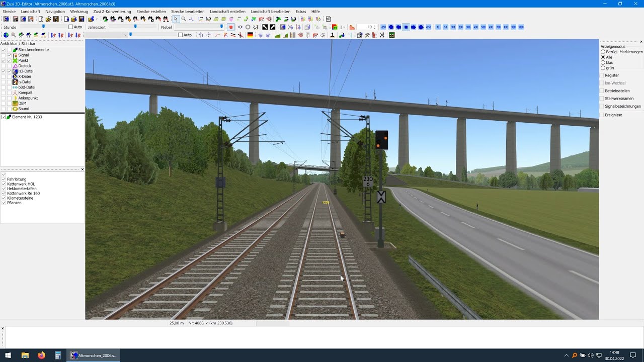Uncheck the Fahrleitung layer checkbox
The width and height of the screenshot is (644, 362).
[4, 179]
